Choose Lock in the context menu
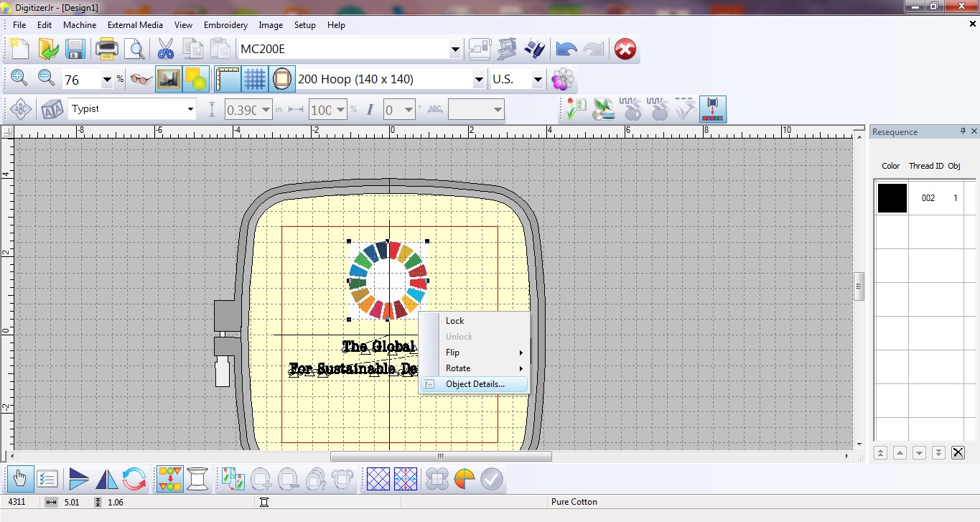The width and height of the screenshot is (980, 522). (x=475, y=321)
